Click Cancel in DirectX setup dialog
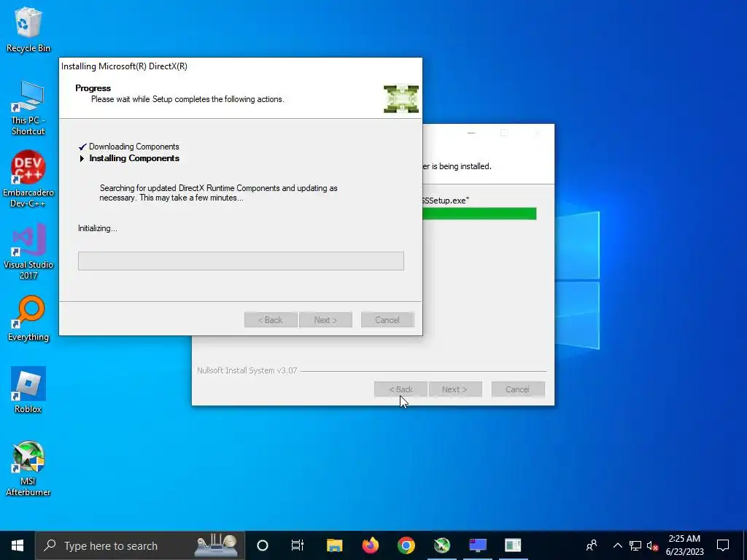This screenshot has height=560, width=747. coord(387,320)
